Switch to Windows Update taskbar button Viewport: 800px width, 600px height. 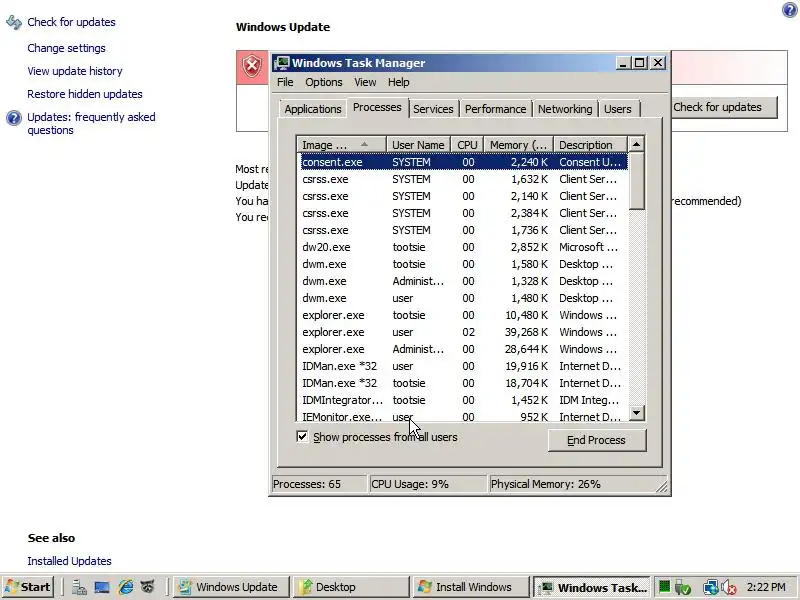231,587
